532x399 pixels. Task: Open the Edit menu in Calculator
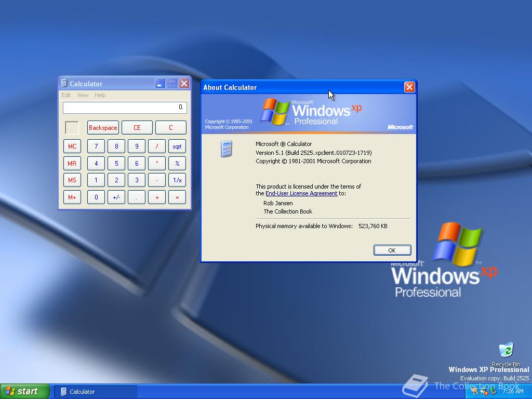(x=66, y=95)
